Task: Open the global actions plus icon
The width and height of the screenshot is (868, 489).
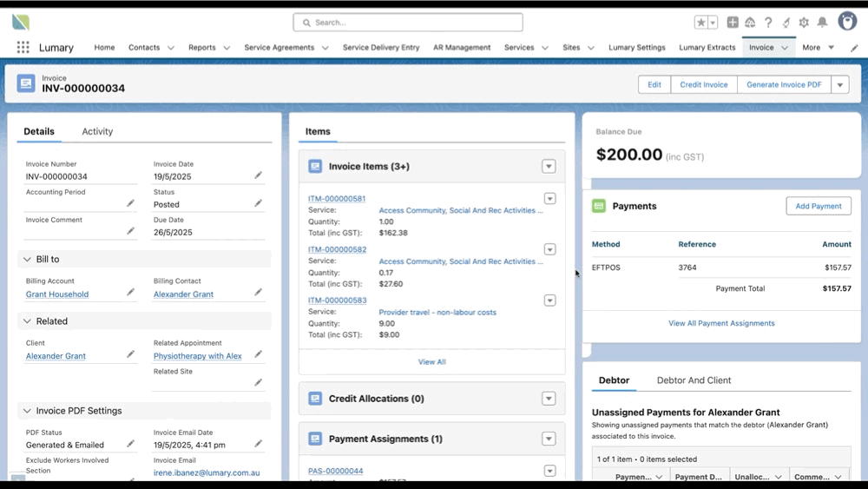Action: coord(733,23)
